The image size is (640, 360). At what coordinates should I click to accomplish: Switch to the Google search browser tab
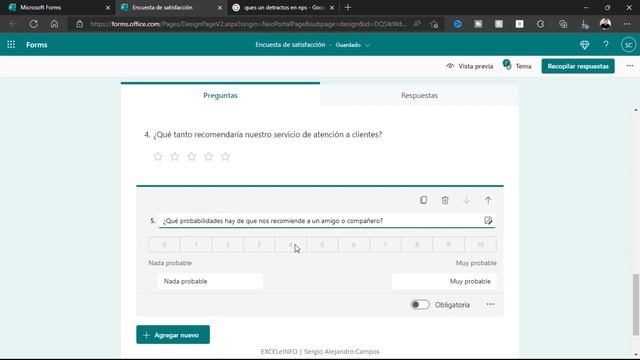[282, 7]
